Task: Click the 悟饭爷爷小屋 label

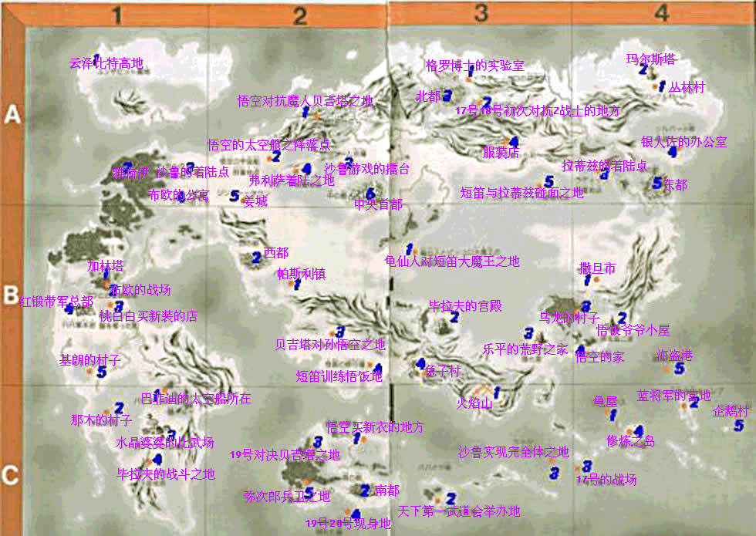Action: (x=633, y=330)
